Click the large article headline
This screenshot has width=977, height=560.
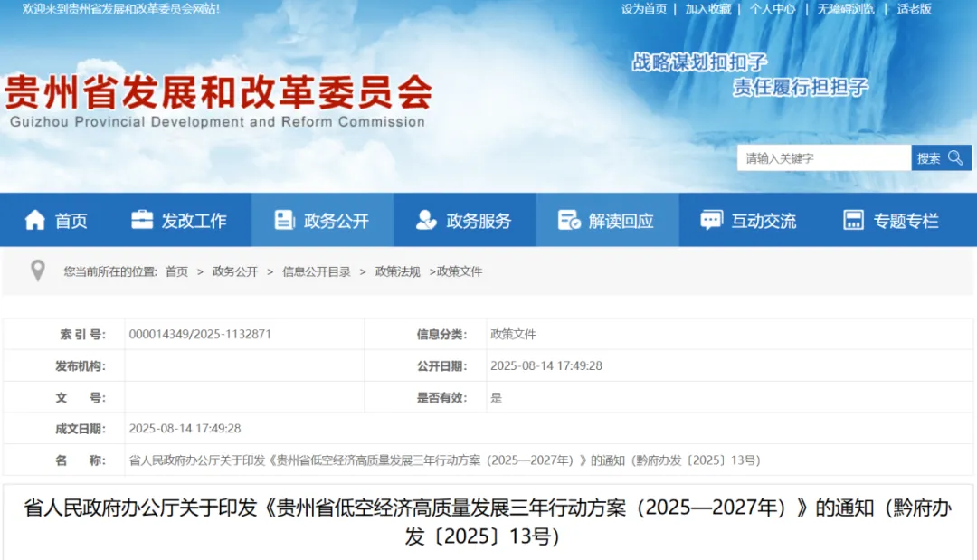click(x=488, y=521)
